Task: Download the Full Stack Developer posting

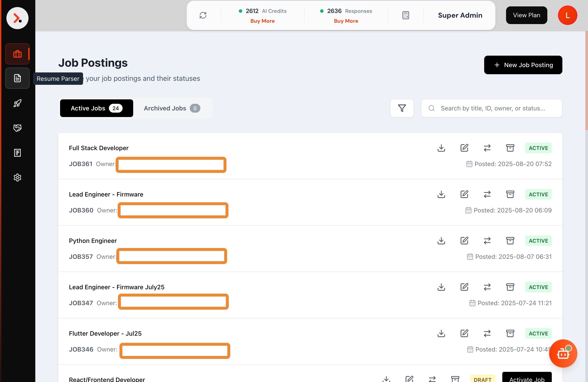Action: [441, 148]
